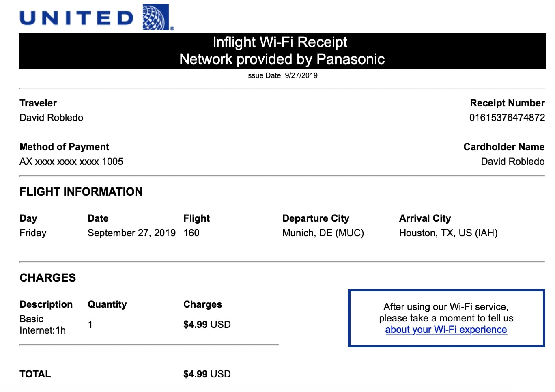Click the United globe logo icon
Screen dimensions: 555x392
click(x=157, y=17)
